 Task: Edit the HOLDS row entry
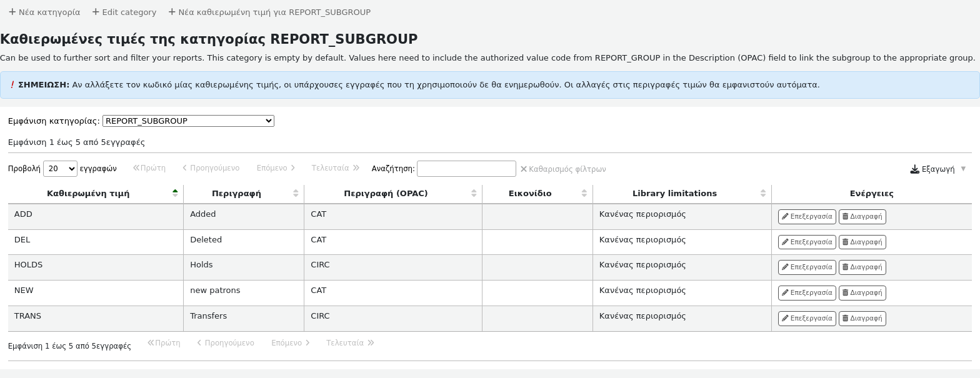click(806, 267)
